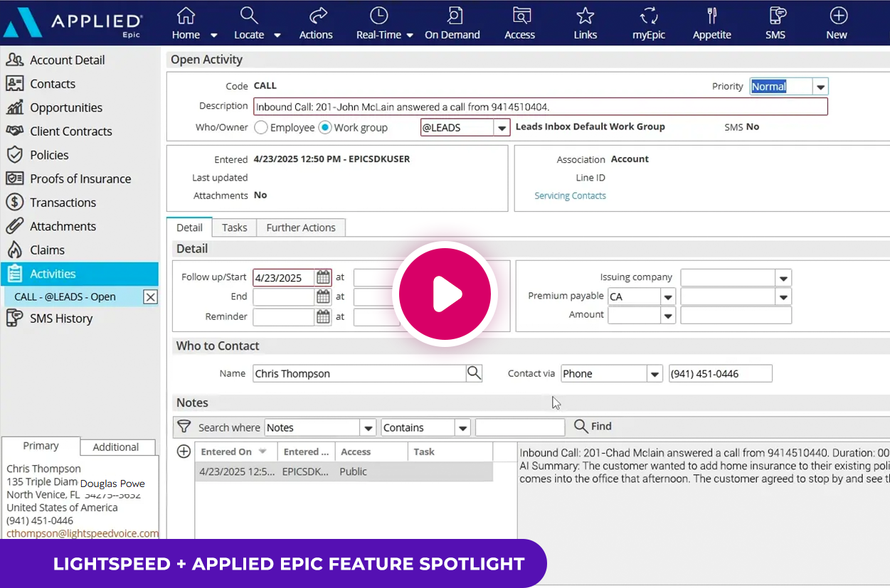Click the Description text field
The image size is (890, 588).
[x=541, y=107]
